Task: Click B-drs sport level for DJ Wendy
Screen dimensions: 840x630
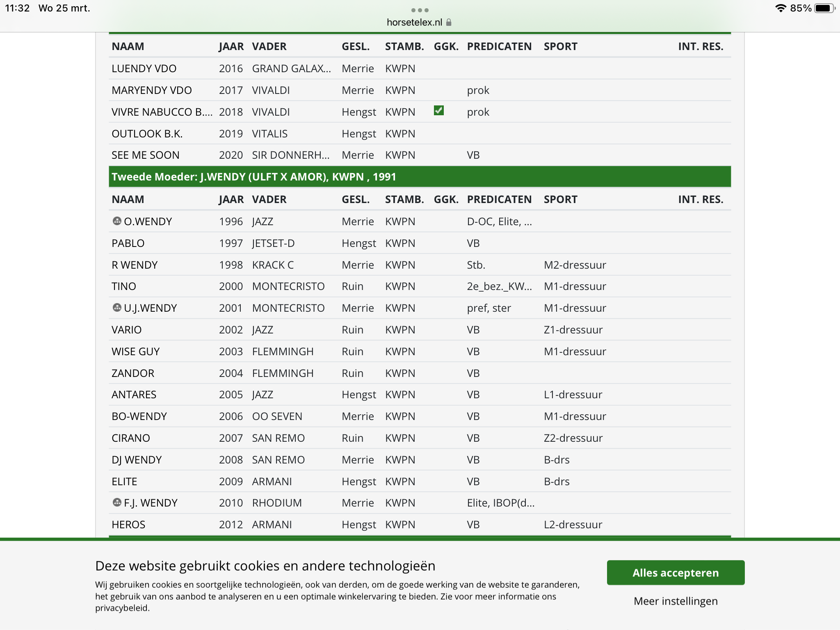Action: click(x=557, y=460)
